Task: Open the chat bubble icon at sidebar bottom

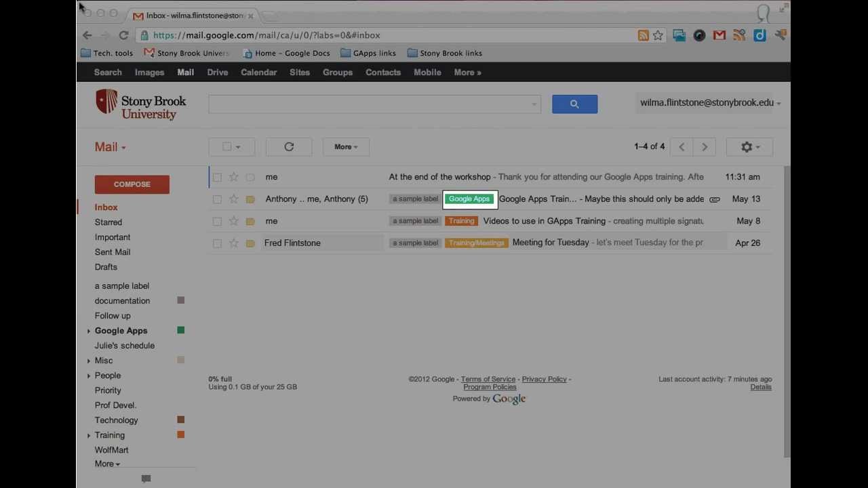Action: click(x=146, y=479)
